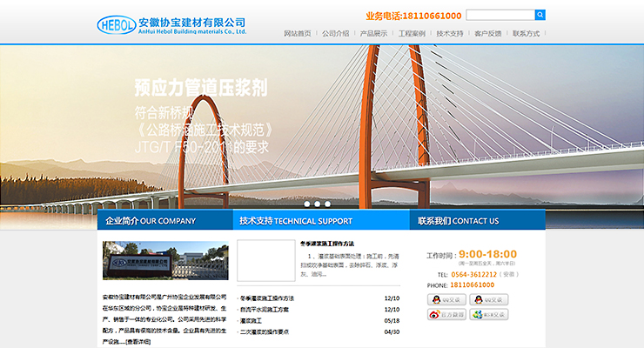
Task: Select the third carousel slide dot
Action: click(327, 204)
